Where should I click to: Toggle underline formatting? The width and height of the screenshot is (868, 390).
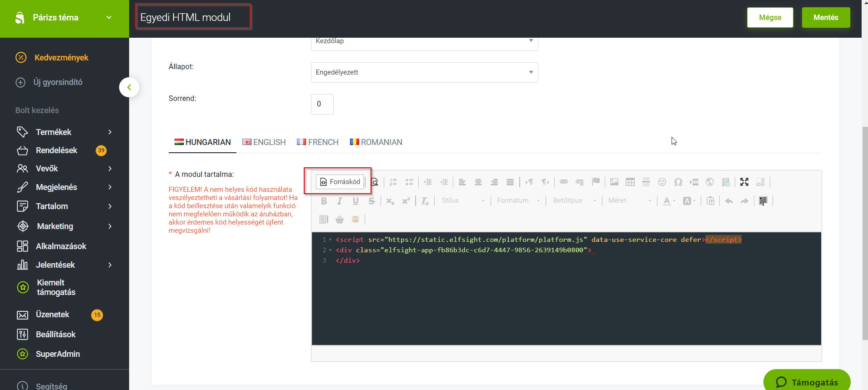[356, 201]
